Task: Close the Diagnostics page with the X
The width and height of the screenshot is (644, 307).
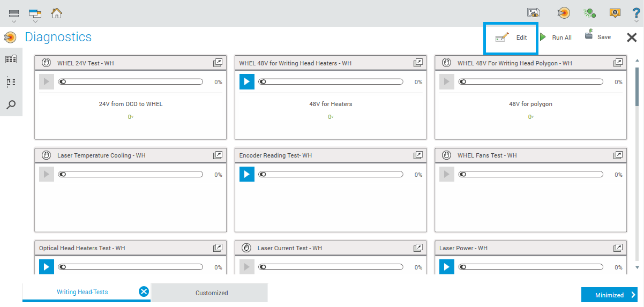Action: 632,38
